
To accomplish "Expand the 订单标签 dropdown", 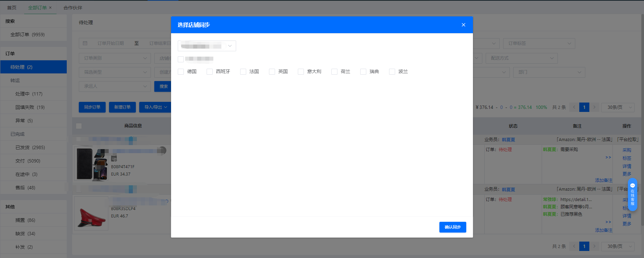I will 539,44.
